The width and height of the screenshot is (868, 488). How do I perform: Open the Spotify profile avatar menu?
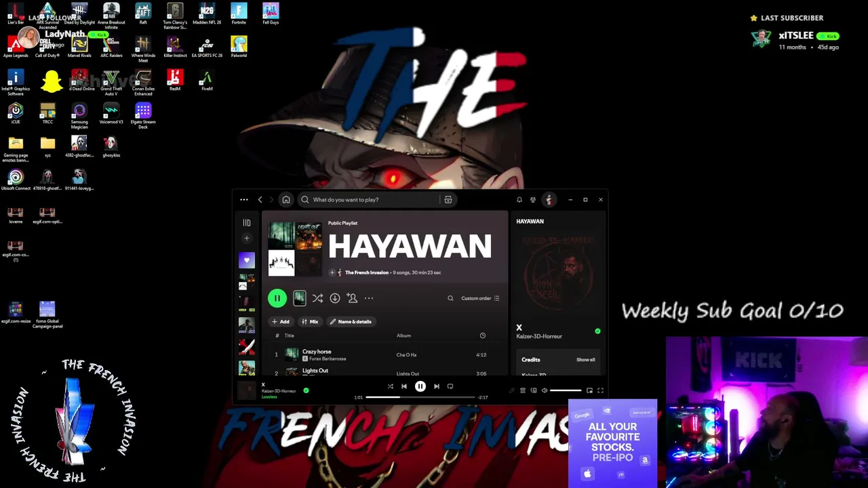(549, 200)
